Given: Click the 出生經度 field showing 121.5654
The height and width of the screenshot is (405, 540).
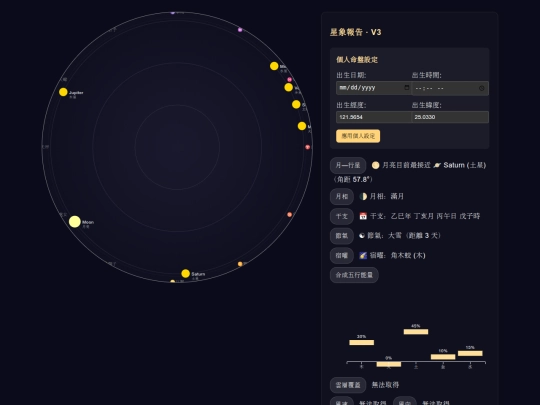Looking at the screenshot, I should click(x=374, y=117).
